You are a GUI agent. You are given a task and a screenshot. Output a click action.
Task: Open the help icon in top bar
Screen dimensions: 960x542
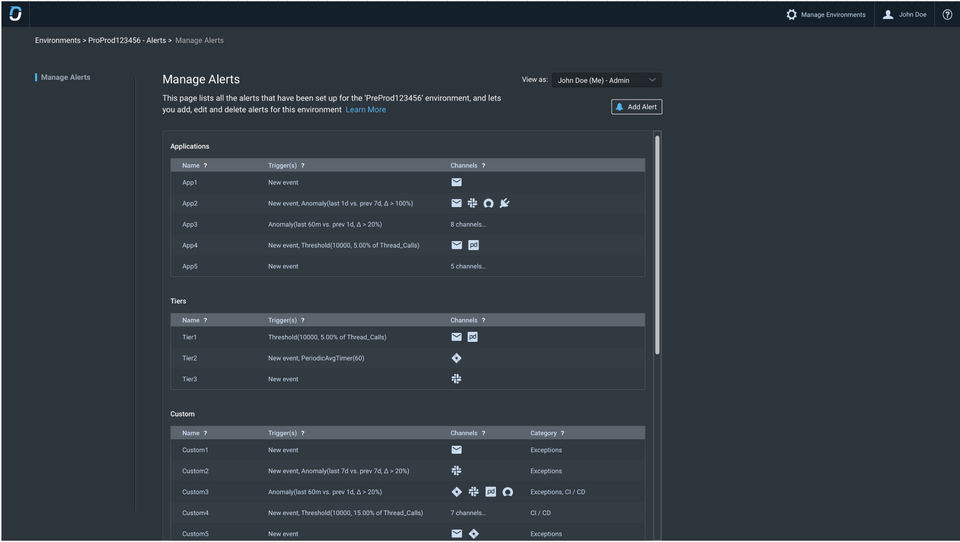click(x=947, y=14)
